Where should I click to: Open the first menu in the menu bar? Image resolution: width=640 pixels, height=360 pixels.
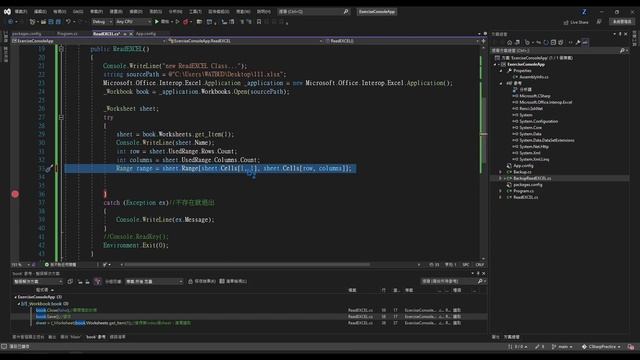tap(20, 11)
